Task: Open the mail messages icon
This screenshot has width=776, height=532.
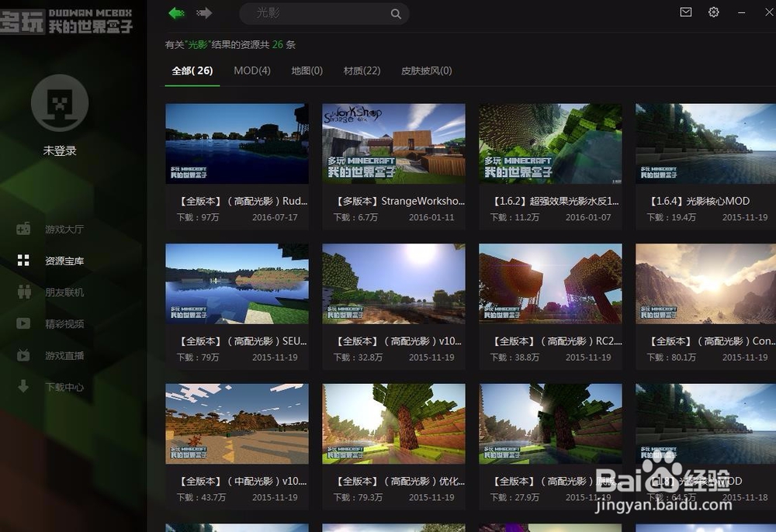Action: coord(686,12)
